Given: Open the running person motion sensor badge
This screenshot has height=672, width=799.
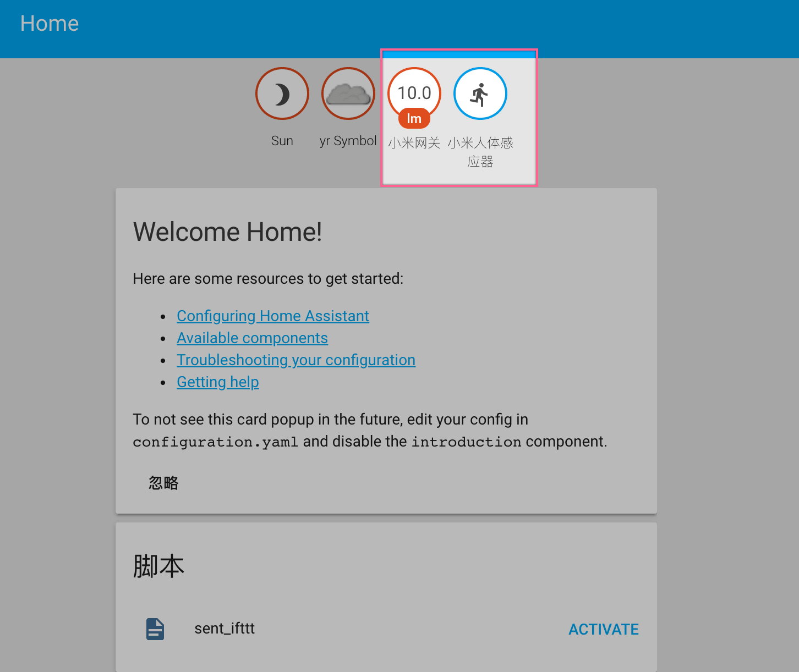Looking at the screenshot, I should (480, 94).
